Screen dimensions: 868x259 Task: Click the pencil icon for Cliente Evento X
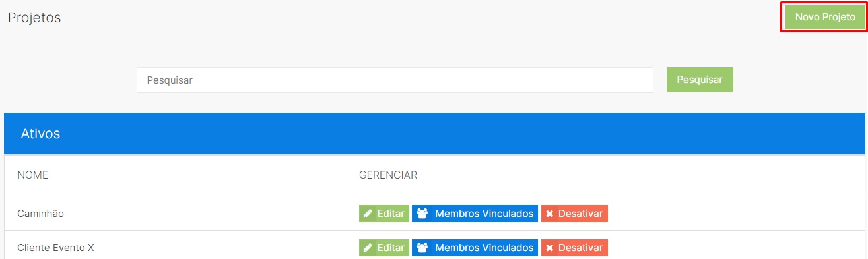coord(368,248)
